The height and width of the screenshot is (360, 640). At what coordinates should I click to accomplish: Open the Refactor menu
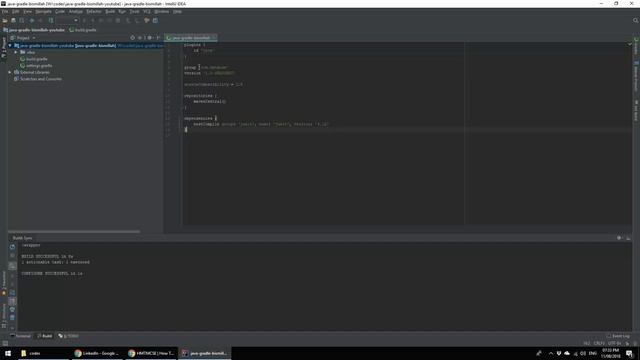click(94, 11)
